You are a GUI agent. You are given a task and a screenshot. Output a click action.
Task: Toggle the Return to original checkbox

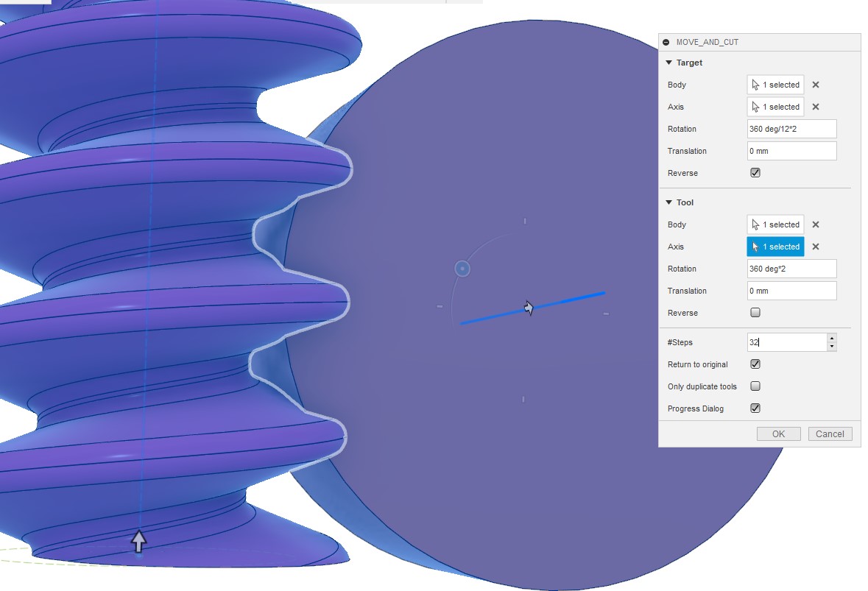[x=755, y=364]
